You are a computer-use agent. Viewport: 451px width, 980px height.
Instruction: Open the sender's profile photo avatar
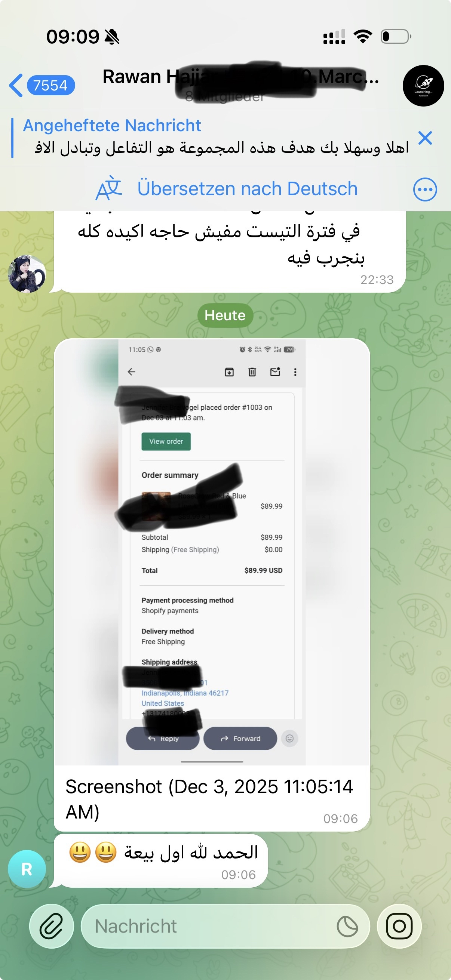click(x=27, y=274)
